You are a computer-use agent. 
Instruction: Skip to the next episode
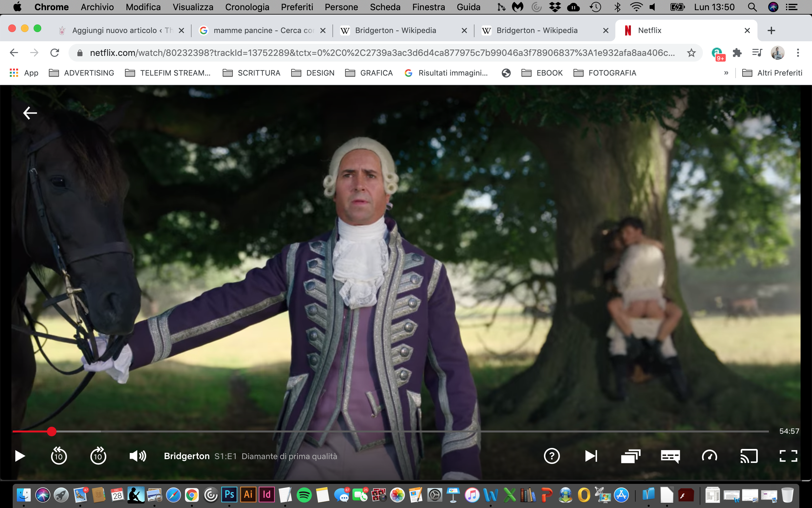click(x=591, y=456)
